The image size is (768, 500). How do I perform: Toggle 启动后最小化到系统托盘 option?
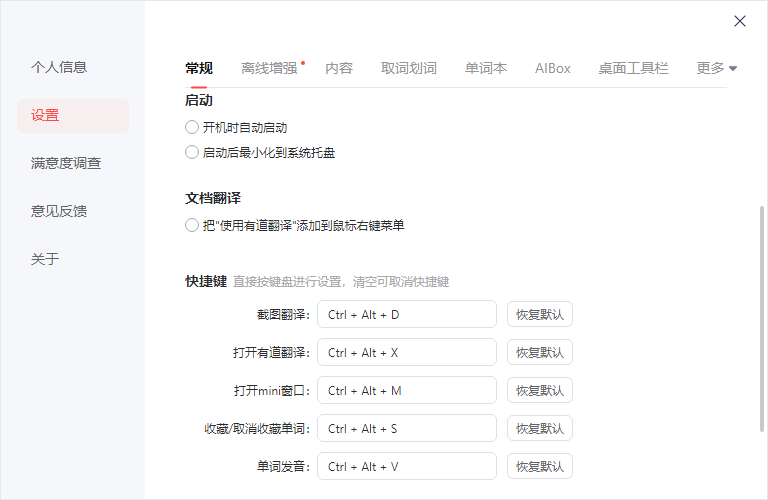tap(192, 152)
